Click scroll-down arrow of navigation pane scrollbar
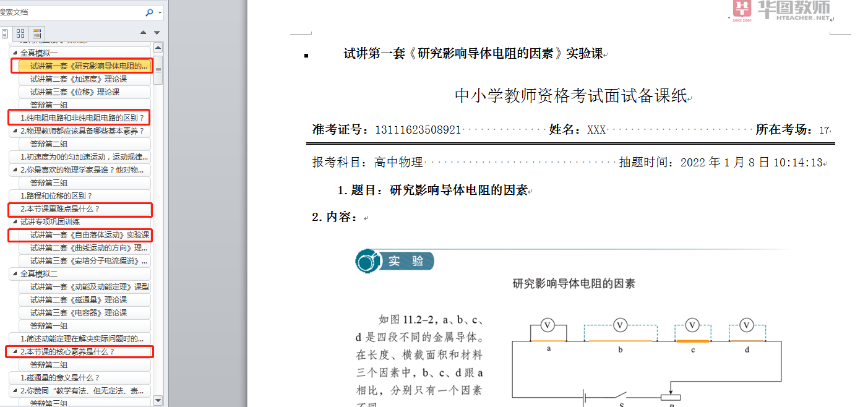868x407 pixels. pyautogui.click(x=158, y=401)
